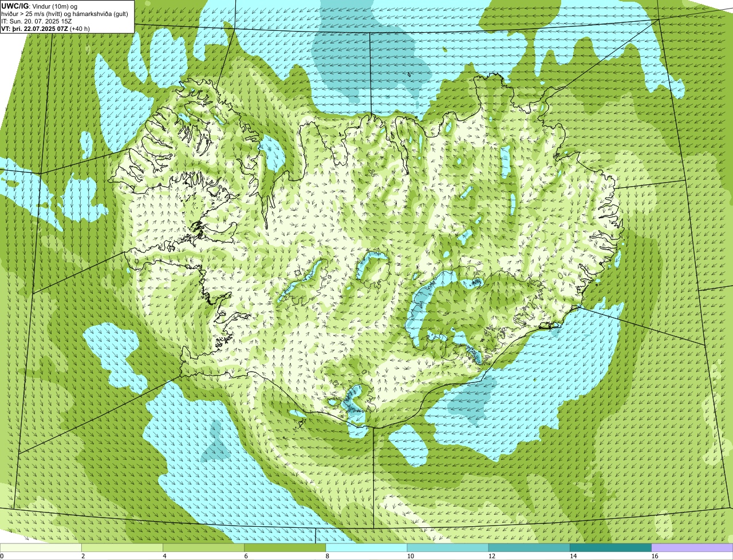Click the initial time "IT: Sun. 20. 07. 2025 15Z"
This screenshot has height=560, width=733.
pos(37,21)
